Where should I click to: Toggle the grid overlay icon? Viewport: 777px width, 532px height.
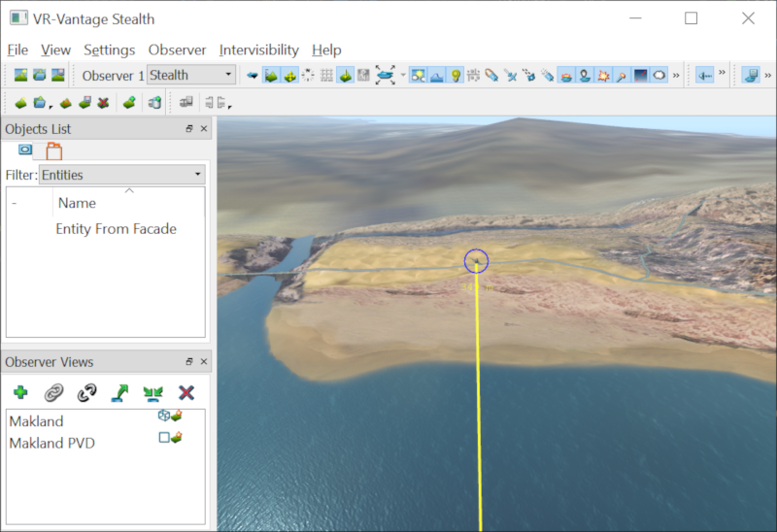326,76
